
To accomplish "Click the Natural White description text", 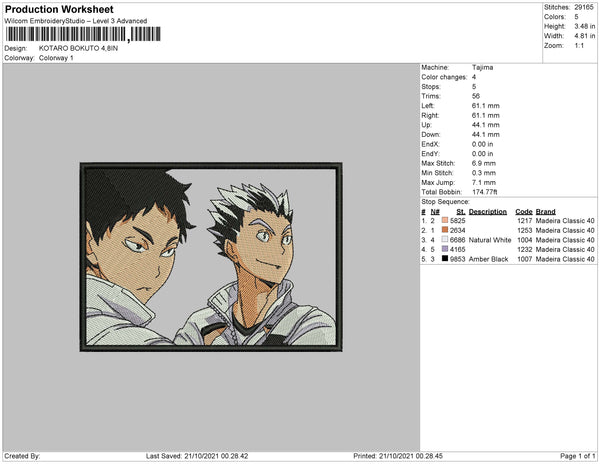I will 490,240.
